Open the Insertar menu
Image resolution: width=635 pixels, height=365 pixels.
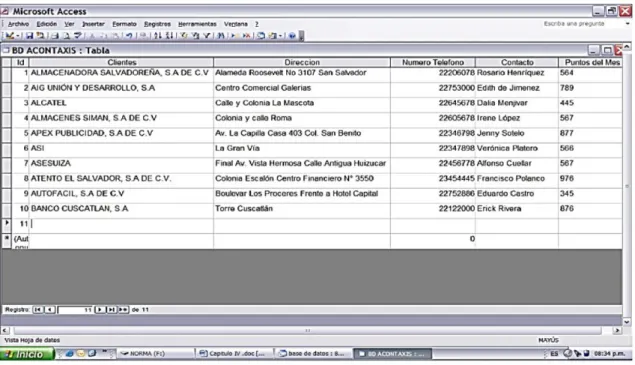point(93,24)
